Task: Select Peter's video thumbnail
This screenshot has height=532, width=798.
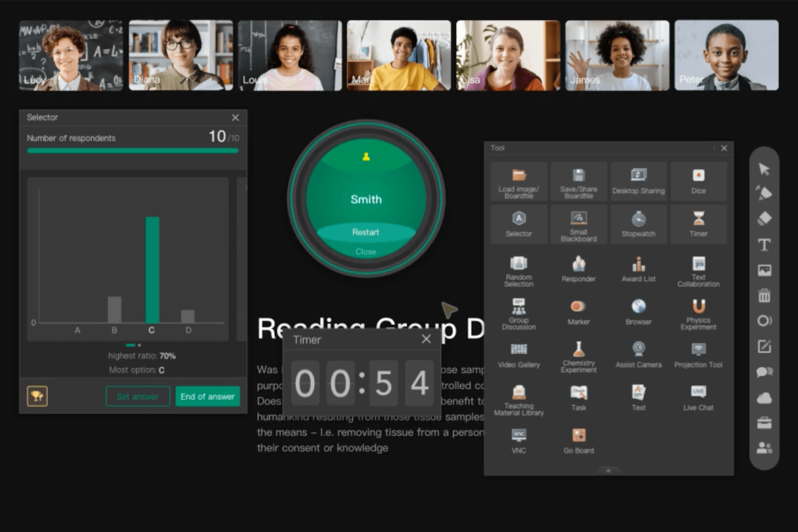Action: click(x=726, y=55)
